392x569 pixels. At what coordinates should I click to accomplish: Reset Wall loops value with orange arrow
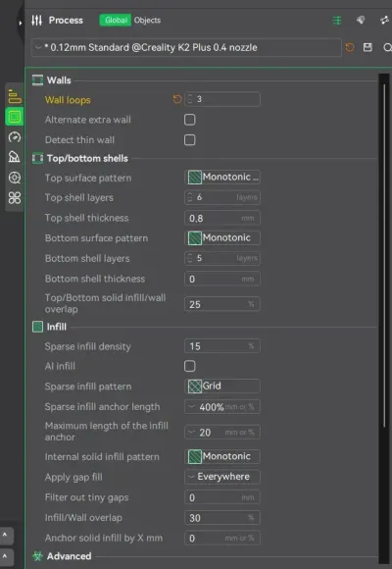pyautogui.click(x=177, y=99)
